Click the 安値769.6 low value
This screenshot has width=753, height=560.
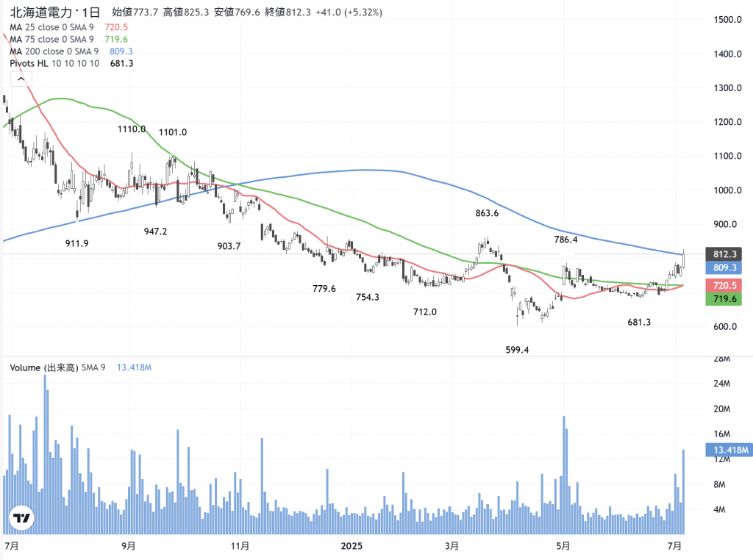pos(237,12)
